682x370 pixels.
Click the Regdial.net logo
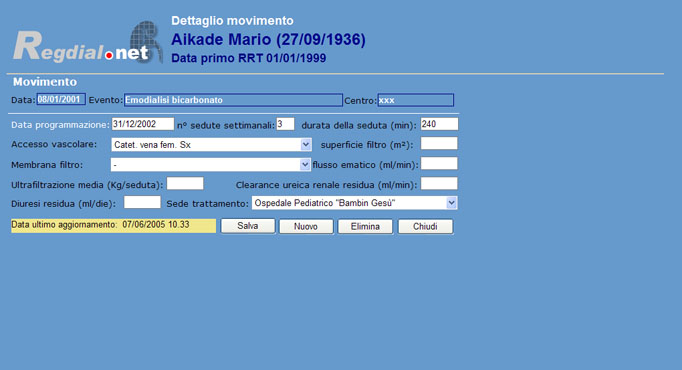pos(87,43)
